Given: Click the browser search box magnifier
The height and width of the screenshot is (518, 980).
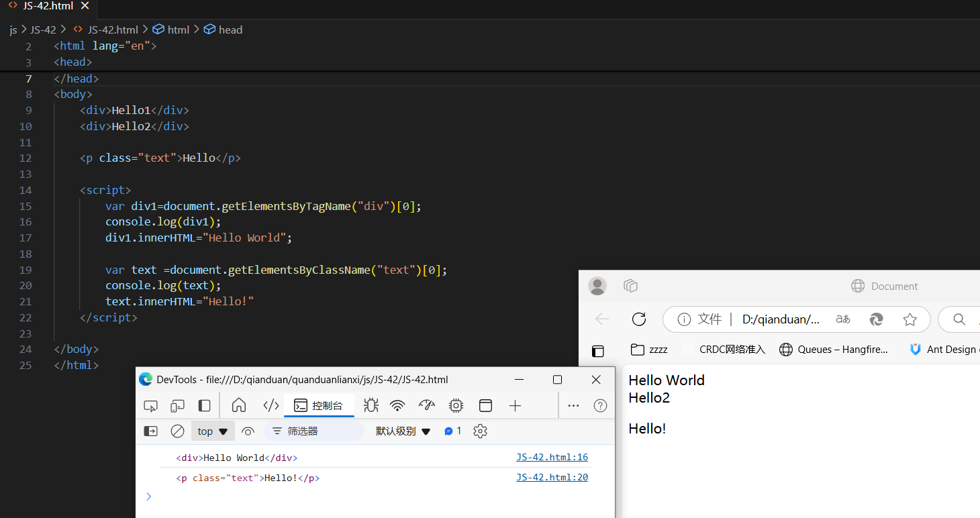Looking at the screenshot, I should (960, 319).
